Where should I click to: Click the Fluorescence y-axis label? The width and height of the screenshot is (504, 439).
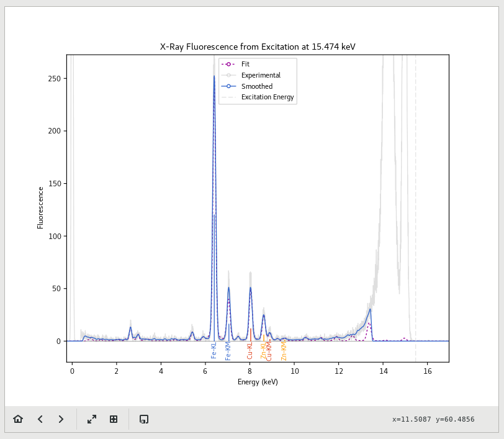point(41,207)
